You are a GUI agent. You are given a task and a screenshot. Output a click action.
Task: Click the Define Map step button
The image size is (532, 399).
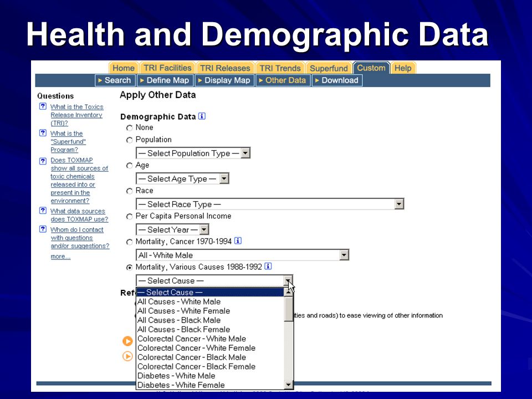pos(165,80)
